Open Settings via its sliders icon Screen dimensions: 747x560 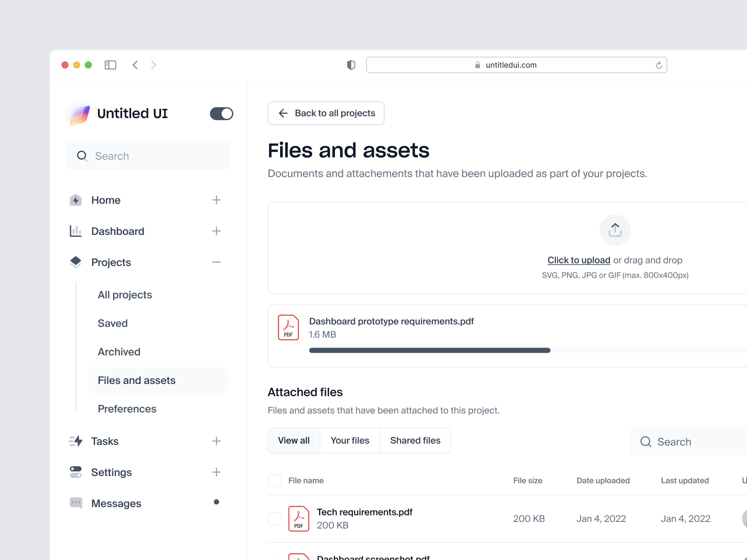75,472
